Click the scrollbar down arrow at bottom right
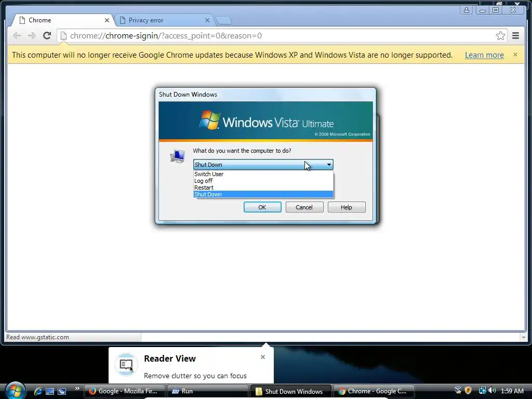532x399 pixels. point(524,337)
